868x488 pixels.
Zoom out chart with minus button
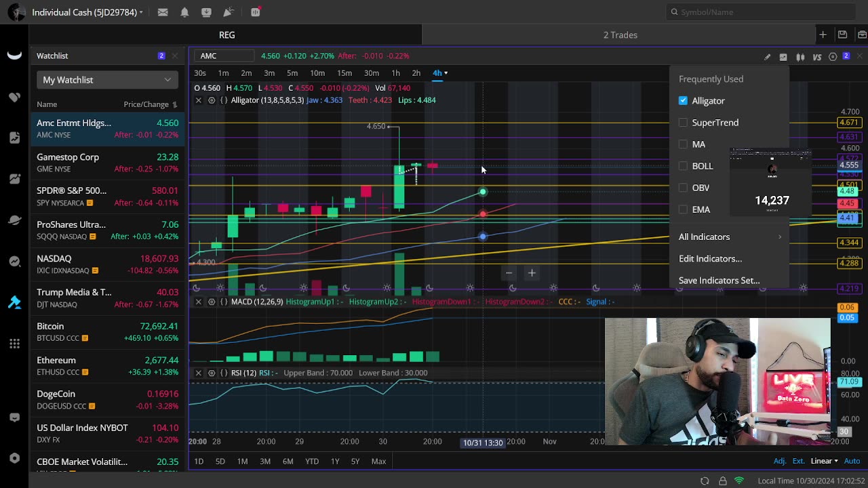(x=509, y=273)
